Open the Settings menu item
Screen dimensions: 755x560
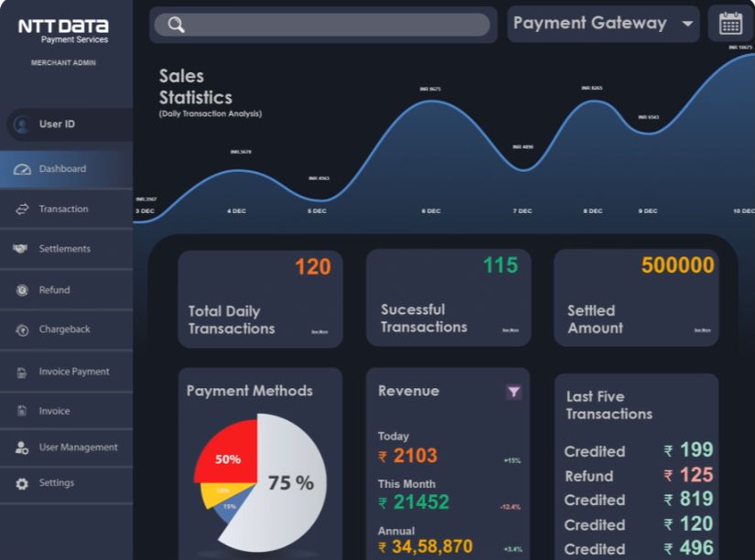point(67,483)
